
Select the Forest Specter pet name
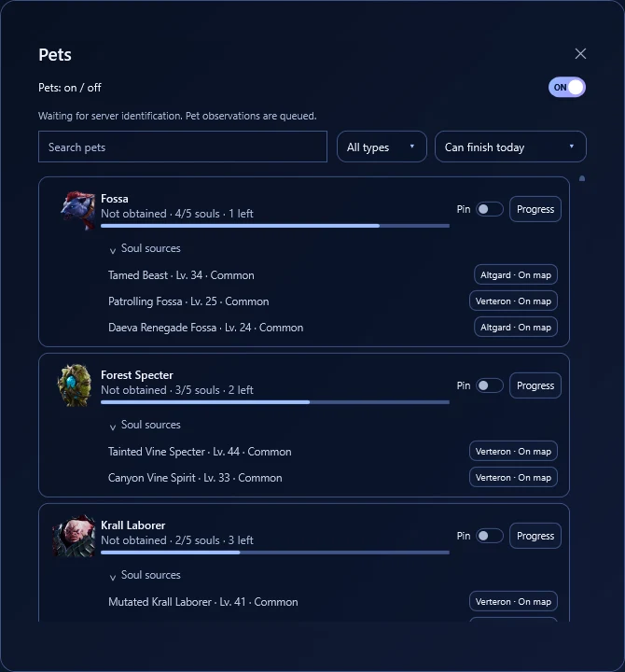coord(136,375)
